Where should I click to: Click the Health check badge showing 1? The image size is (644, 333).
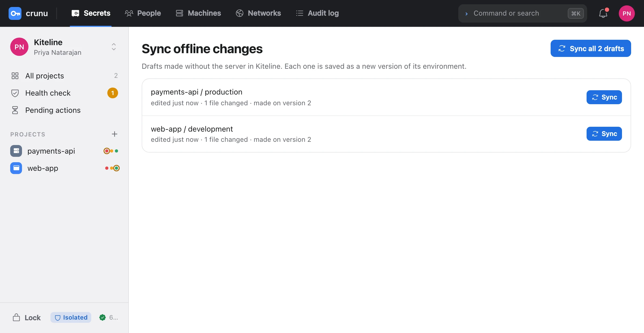113,93
